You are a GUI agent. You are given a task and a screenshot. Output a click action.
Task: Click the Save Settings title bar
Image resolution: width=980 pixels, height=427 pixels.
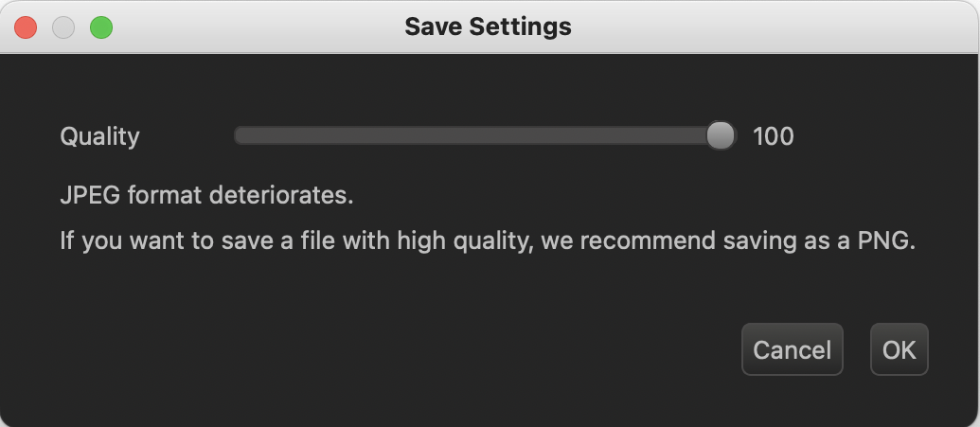click(x=489, y=27)
